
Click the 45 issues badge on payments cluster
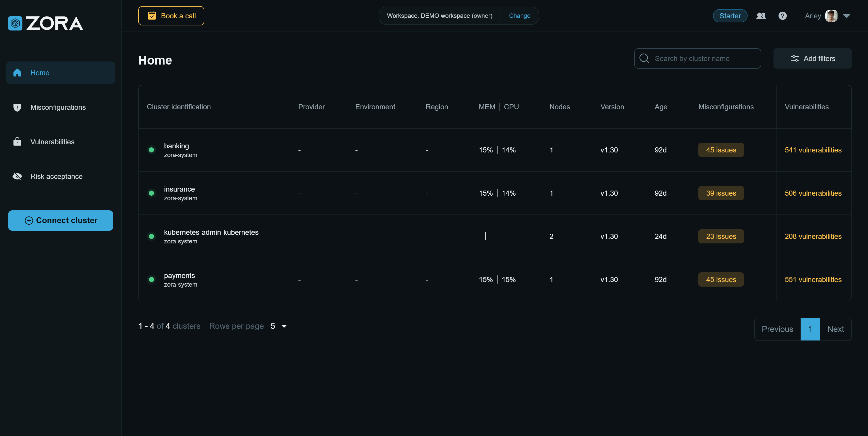tap(721, 280)
